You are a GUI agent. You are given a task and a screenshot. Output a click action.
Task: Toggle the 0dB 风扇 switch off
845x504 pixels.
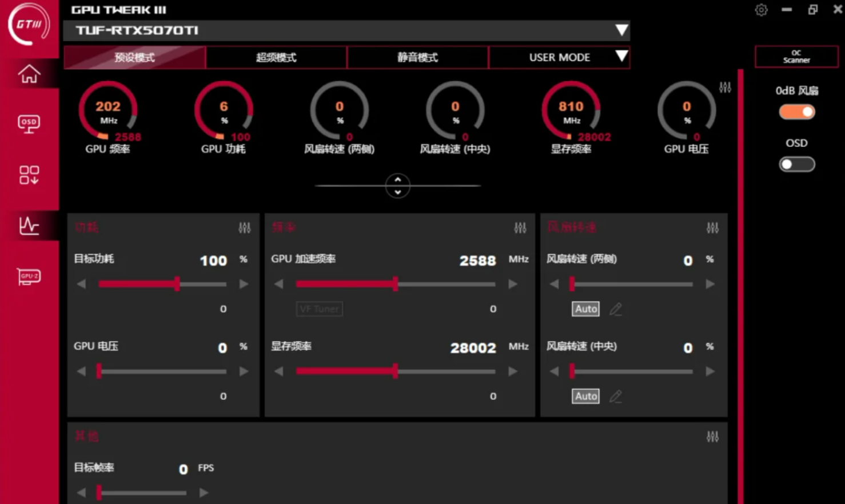pyautogui.click(x=796, y=112)
